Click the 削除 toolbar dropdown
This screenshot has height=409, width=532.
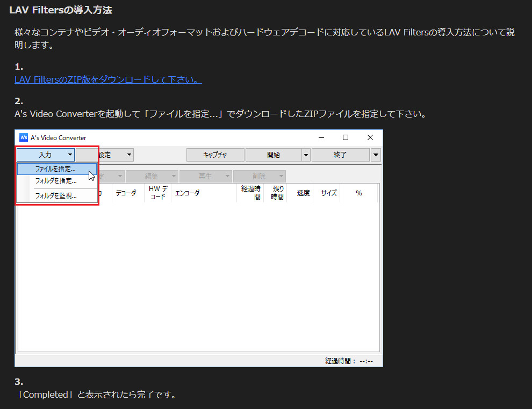point(259,176)
